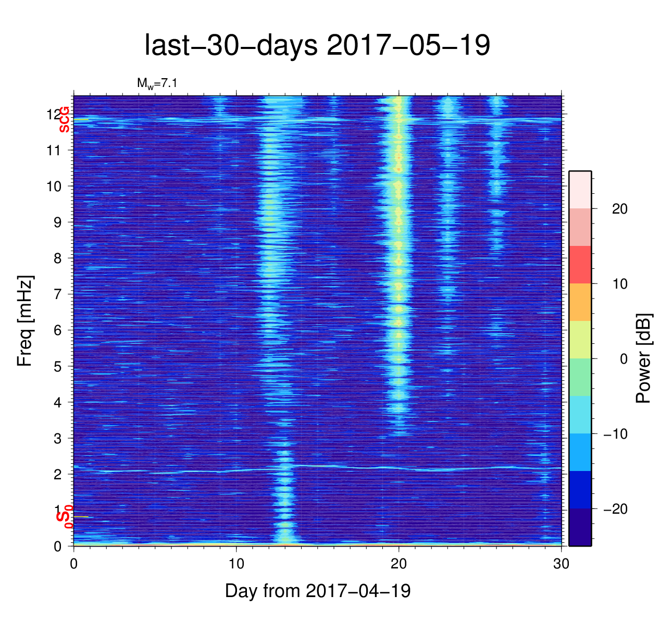The width and height of the screenshot is (672, 620).
Task: Click the colorbar tick label '20'
Action: (x=619, y=209)
